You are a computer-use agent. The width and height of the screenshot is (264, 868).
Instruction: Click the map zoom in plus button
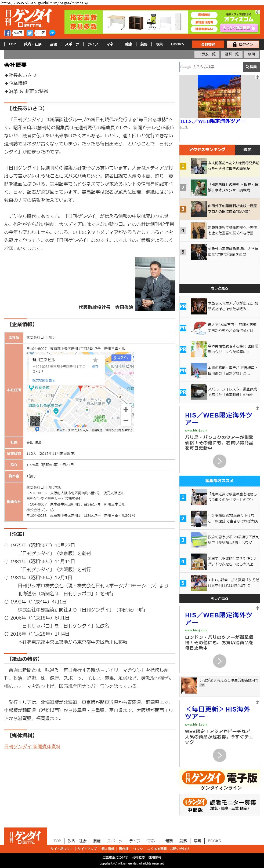pos(126,409)
